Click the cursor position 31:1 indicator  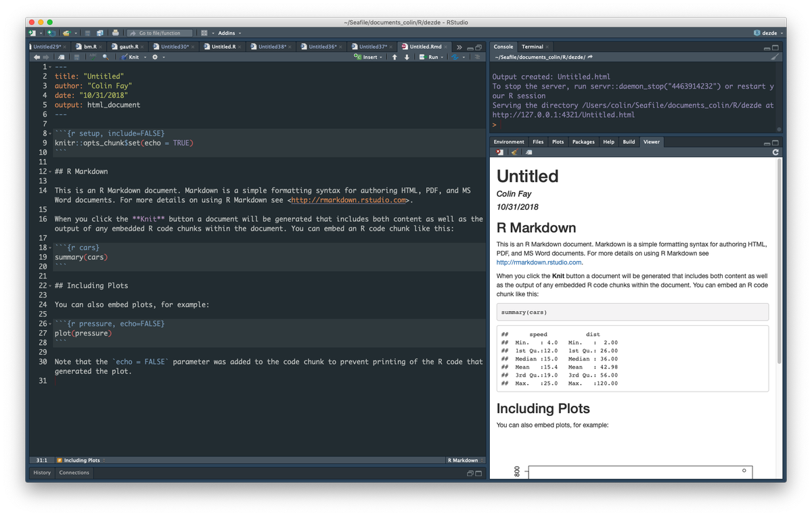(42, 460)
